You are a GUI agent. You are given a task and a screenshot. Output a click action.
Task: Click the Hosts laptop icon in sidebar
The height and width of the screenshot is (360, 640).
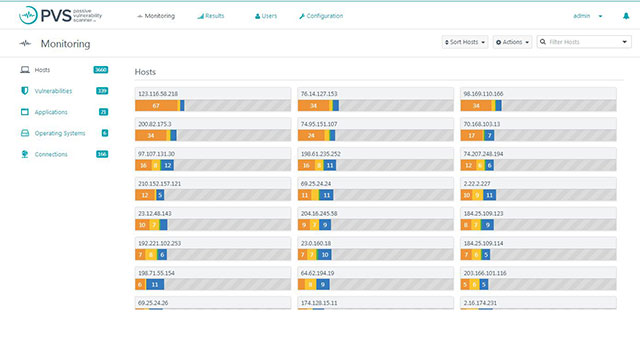click(25, 70)
